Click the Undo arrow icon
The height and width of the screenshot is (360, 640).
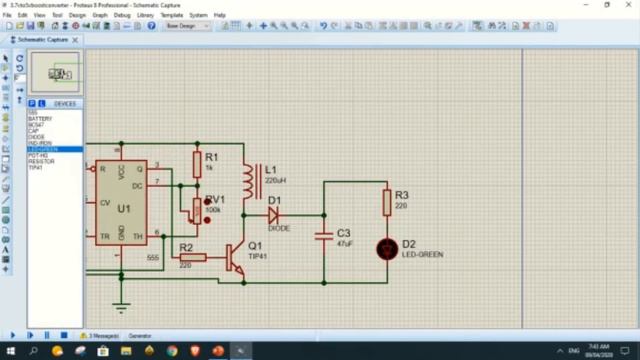(x=323, y=26)
